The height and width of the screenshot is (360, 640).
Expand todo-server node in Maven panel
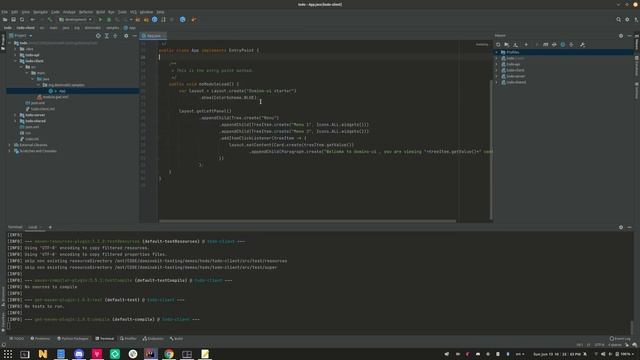click(497, 76)
